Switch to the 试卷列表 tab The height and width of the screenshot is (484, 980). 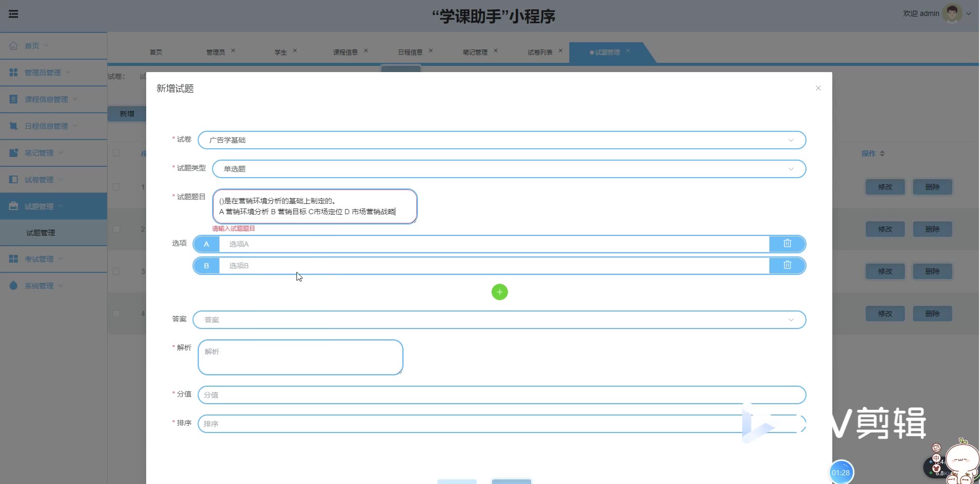point(539,53)
